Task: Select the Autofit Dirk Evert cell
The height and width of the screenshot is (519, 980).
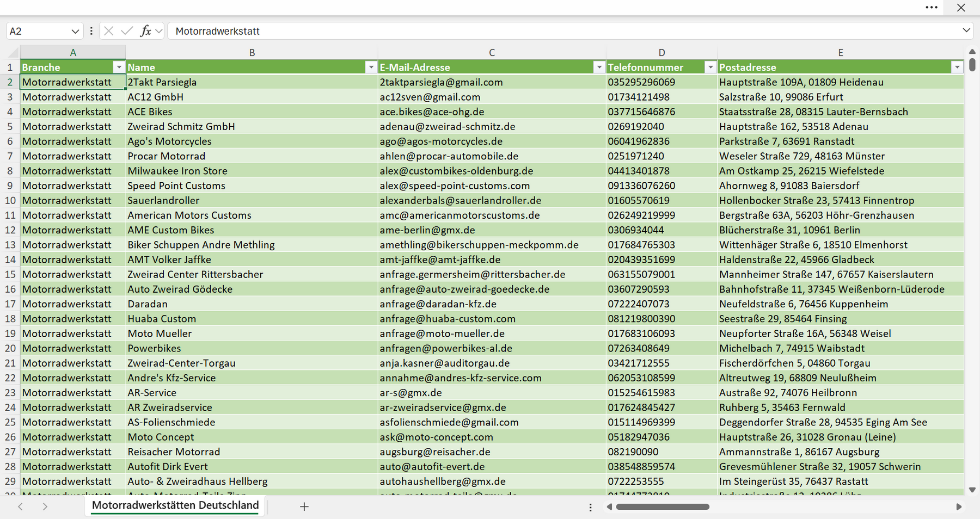Action: pyautogui.click(x=252, y=466)
